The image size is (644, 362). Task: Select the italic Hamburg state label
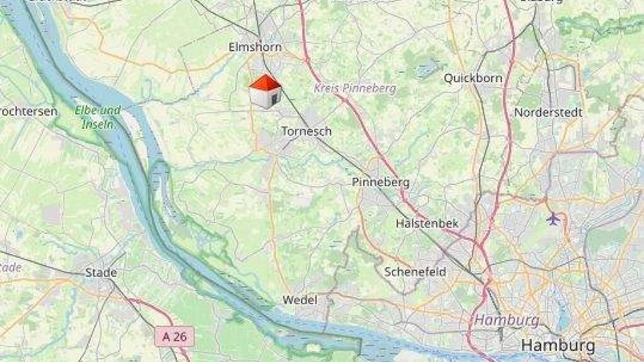tap(507, 320)
